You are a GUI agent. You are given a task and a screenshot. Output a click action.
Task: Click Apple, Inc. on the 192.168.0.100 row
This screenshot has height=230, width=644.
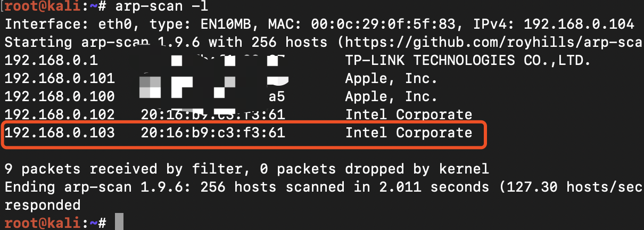coord(391,97)
